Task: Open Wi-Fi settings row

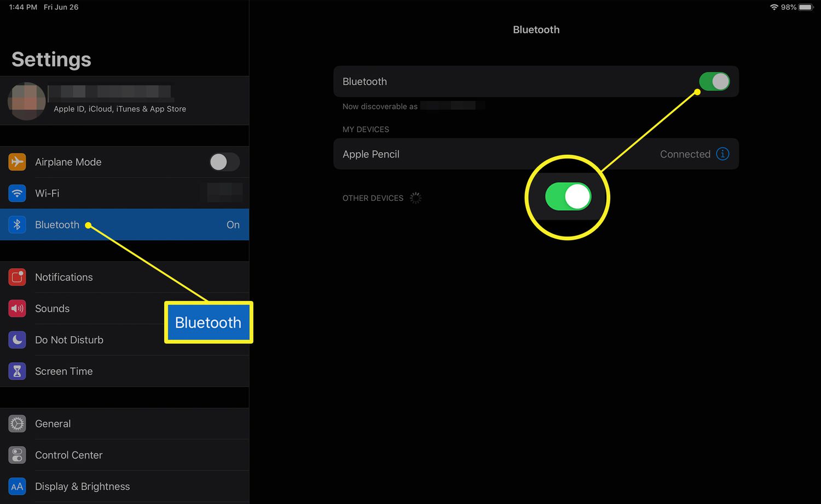Action: [120, 193]
